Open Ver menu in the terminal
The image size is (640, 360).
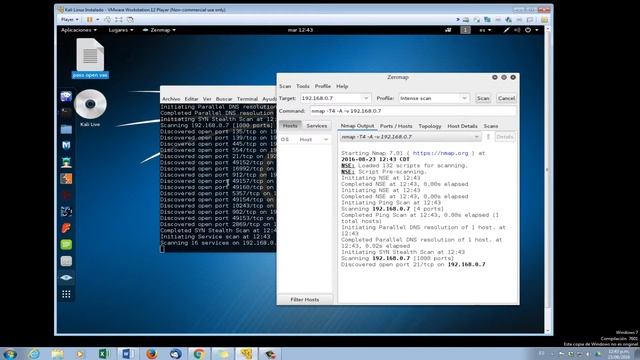click(x=207, y=99)
